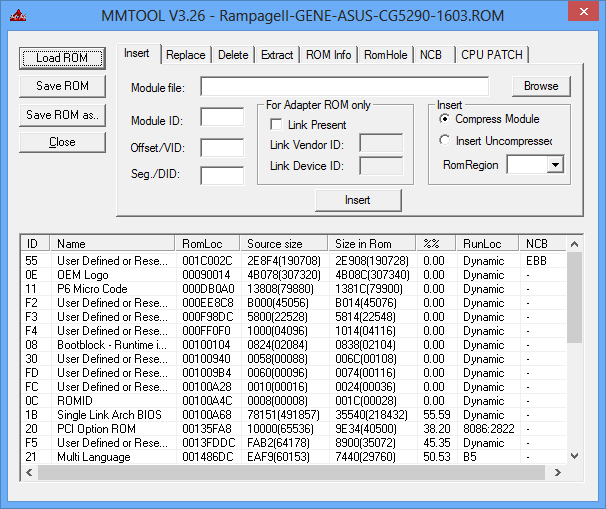Enable the Link Present checkbox
The width and height of the screenshot is (606, 509).
(x=276, y=125)
